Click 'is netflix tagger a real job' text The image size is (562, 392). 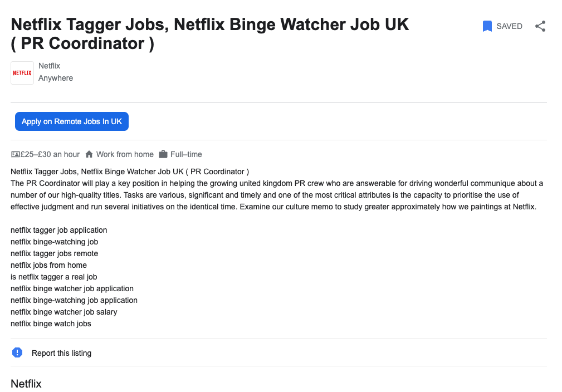point(53,277)
